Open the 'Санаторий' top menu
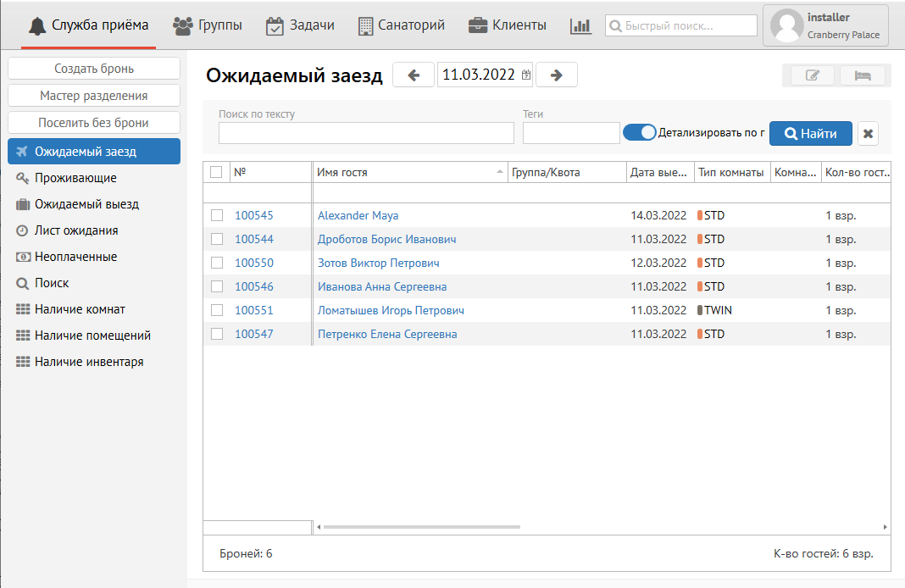Viewport: 905px width, 588px height. (x=401, y=25)
